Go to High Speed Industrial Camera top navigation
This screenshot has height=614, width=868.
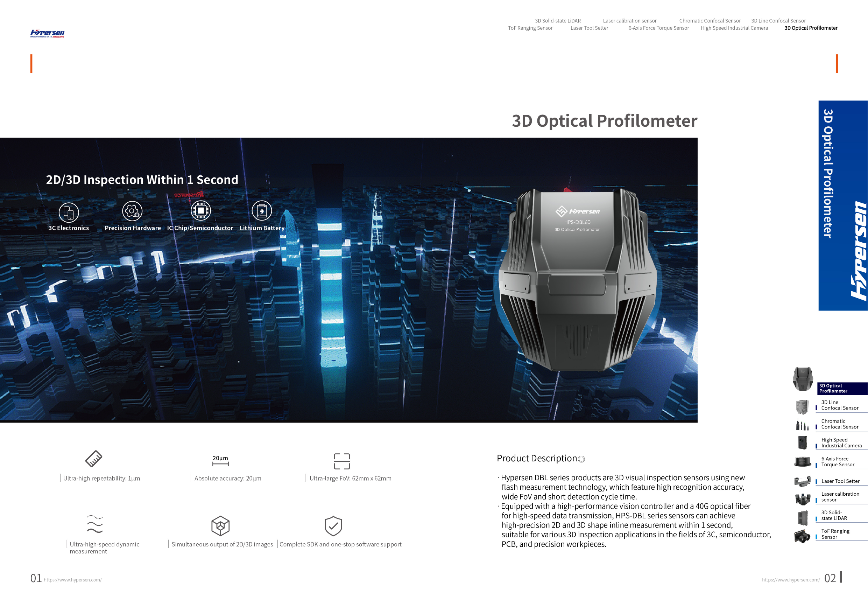734,28
